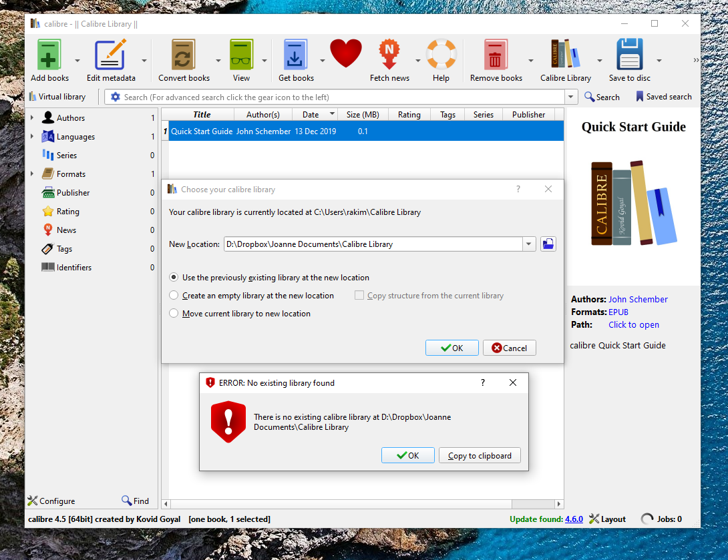728x560 pixels.
Task: Open the 4.6.0 update link
Action: [x=574, y=519]
